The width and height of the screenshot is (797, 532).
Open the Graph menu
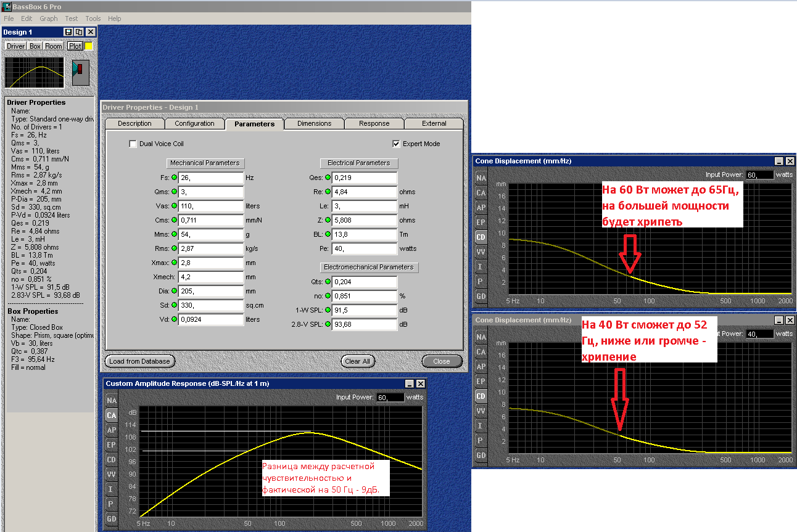coord(49,18)
